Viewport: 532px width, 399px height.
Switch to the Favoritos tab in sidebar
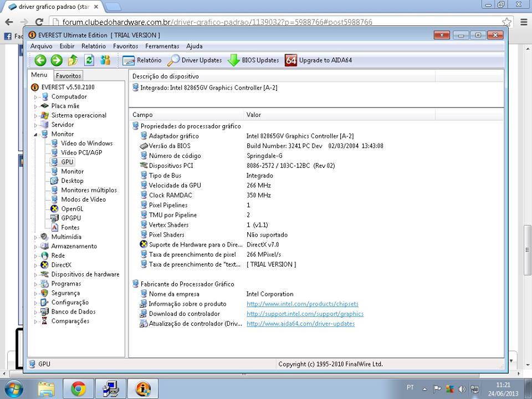(68, 76)
